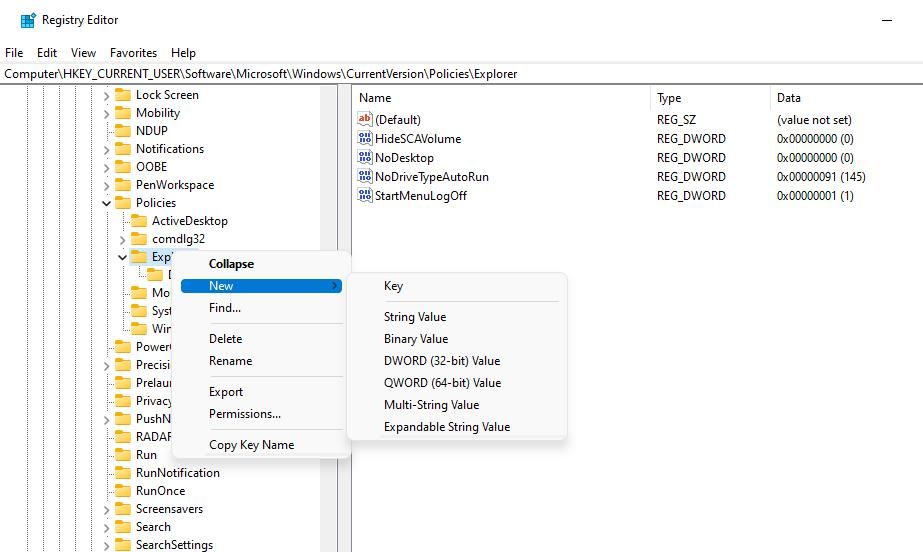
Task: Collapse the Explorer key chevron
Action: (x=122, y=257)
